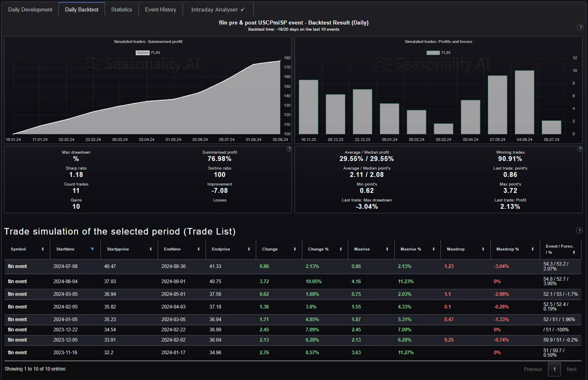
Task: Open help for the Backtest Result header
Action: (580, 27)
